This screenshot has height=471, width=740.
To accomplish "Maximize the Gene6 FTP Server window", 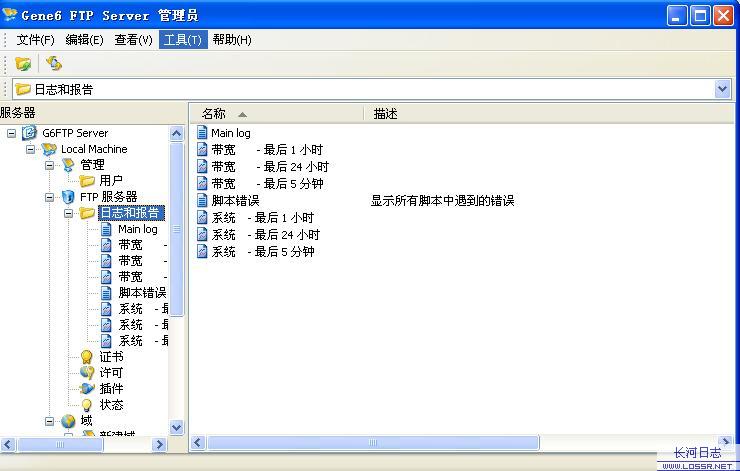I will (x=700, y=16).
